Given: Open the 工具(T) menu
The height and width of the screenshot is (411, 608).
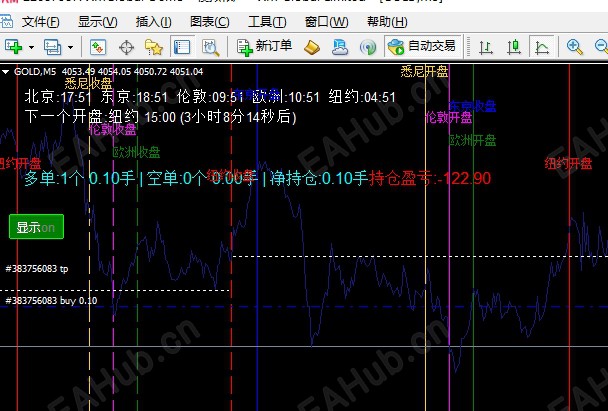Looking at the screenshot, I should (267, 22).
